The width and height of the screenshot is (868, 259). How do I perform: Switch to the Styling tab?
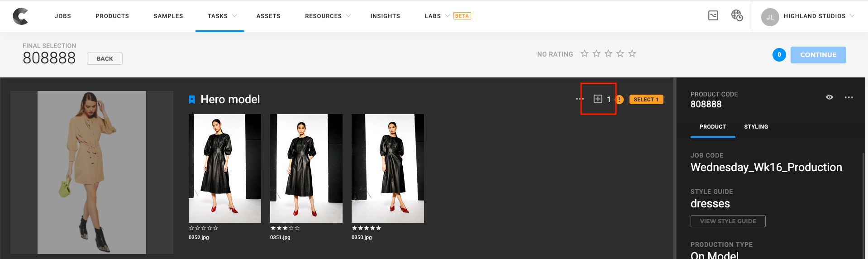click(x=756, y=127)
